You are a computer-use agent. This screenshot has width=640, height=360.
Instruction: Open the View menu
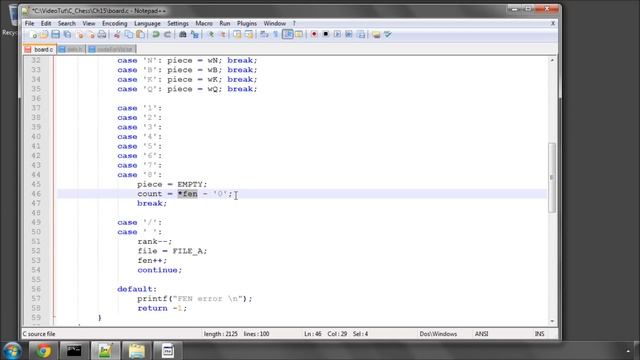[x=89, y=23]
